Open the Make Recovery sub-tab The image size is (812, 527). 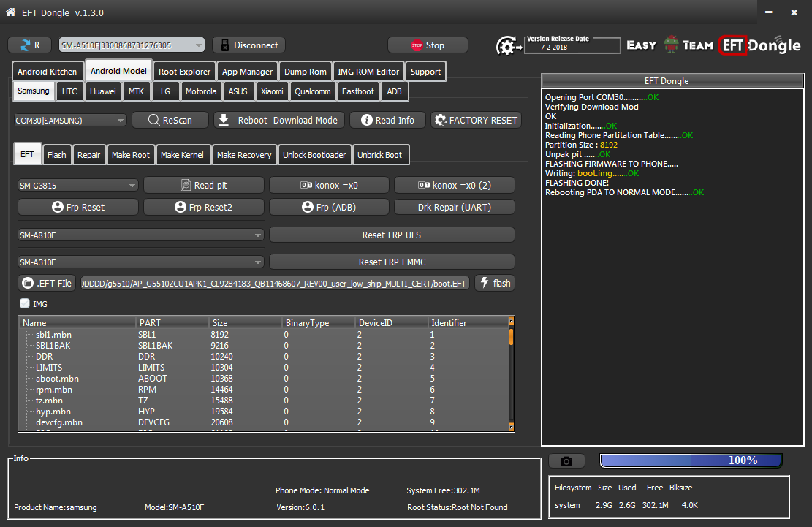point(244,155)
